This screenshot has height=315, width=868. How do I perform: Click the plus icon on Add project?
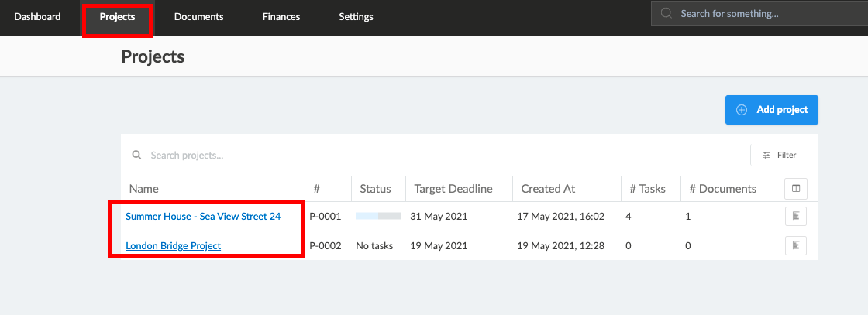[741, 109]
